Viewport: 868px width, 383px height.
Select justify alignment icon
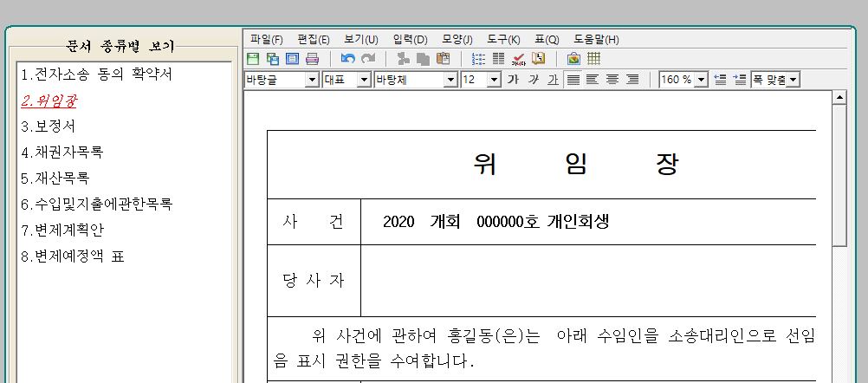[573, 80]
